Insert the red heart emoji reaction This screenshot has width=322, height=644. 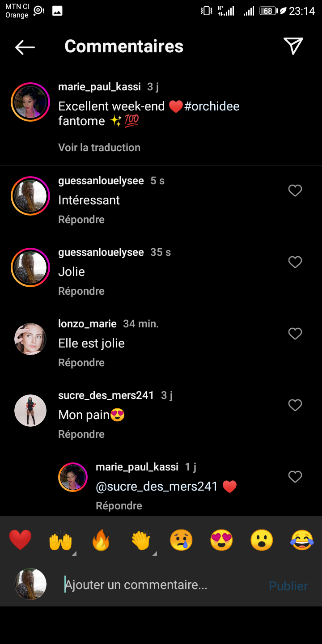pyautogui.click(x=21, y=540)
